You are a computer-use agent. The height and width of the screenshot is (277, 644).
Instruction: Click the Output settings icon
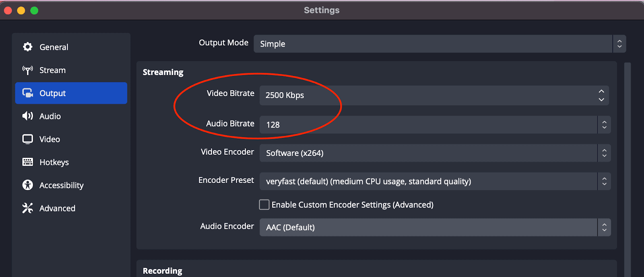click(x=27, y=93)
